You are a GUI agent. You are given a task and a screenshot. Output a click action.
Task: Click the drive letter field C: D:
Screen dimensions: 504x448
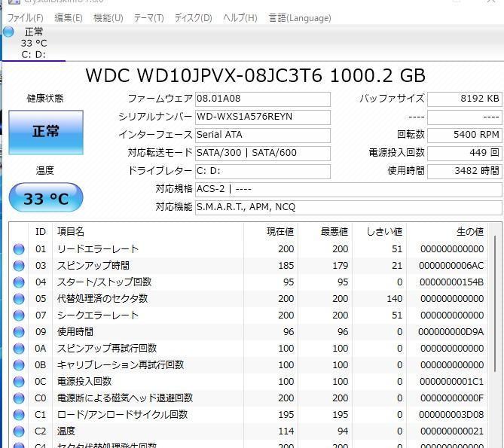pos(263,171)
